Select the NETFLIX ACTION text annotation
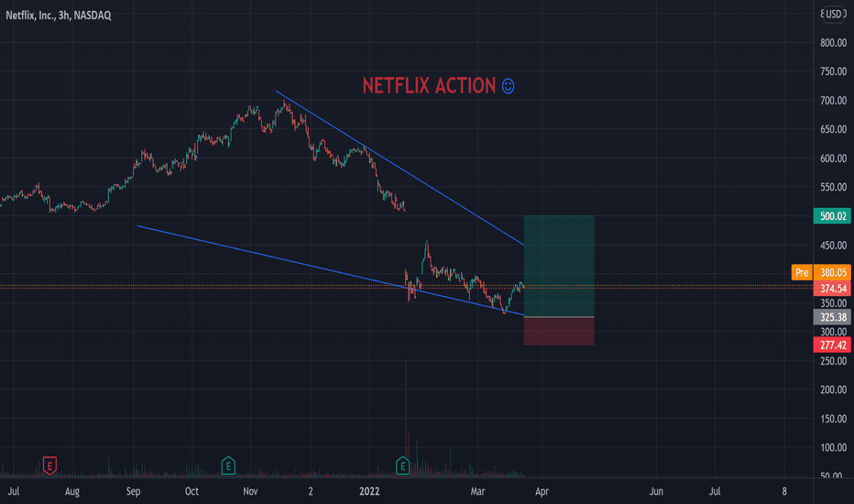 click(429, 85)
